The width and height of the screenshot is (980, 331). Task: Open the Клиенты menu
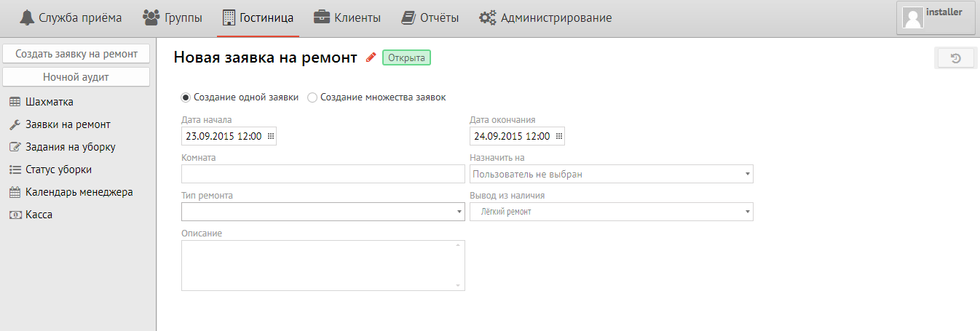pos(347,18)
